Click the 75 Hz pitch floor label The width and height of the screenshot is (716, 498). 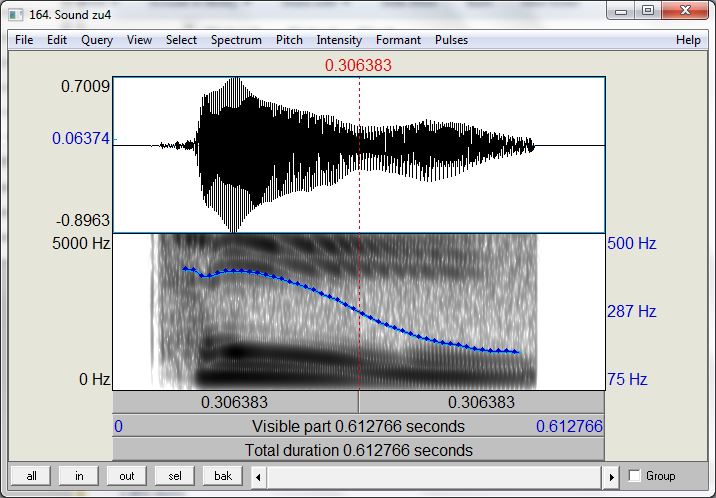pos(627,379)
